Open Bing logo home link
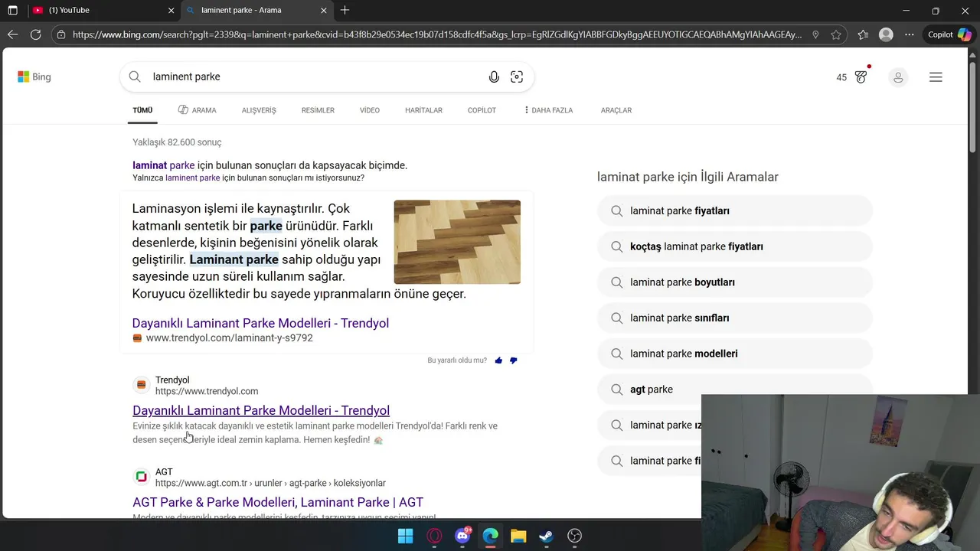 pos(34,77)
